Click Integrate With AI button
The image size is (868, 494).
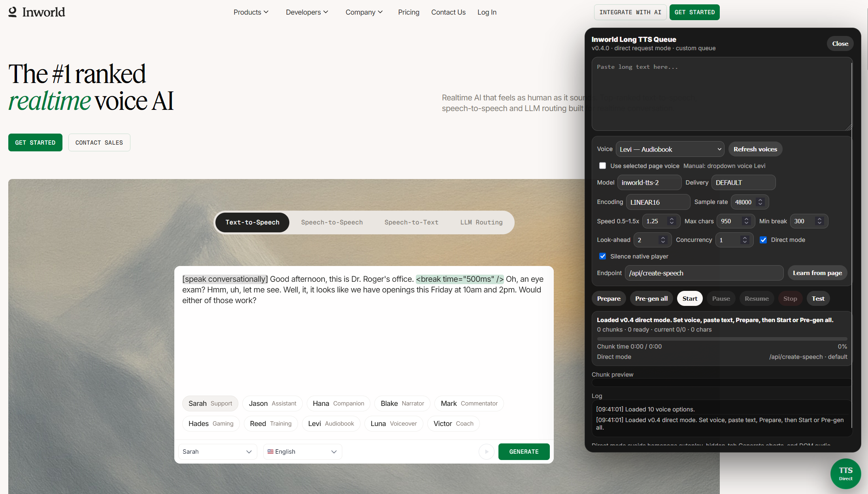tap(630, 12)
